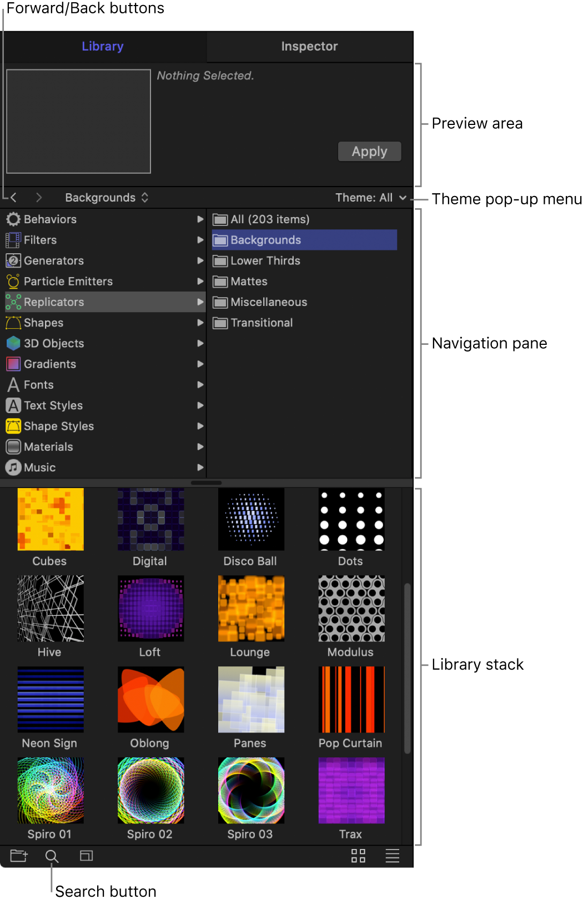The height and width of the screenshot is (904, 588).
Task: Click the Search magnifying glass button
Action: [x=52, y=856]
